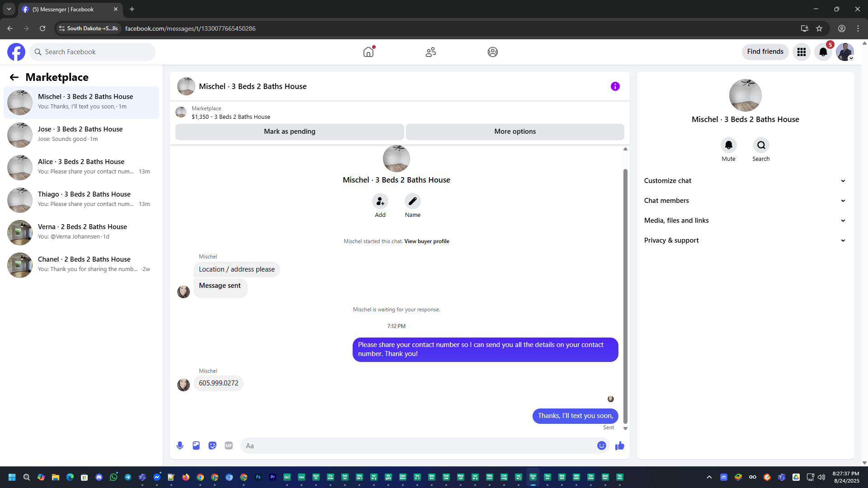Expand the Customize chat section

[745, 181]
